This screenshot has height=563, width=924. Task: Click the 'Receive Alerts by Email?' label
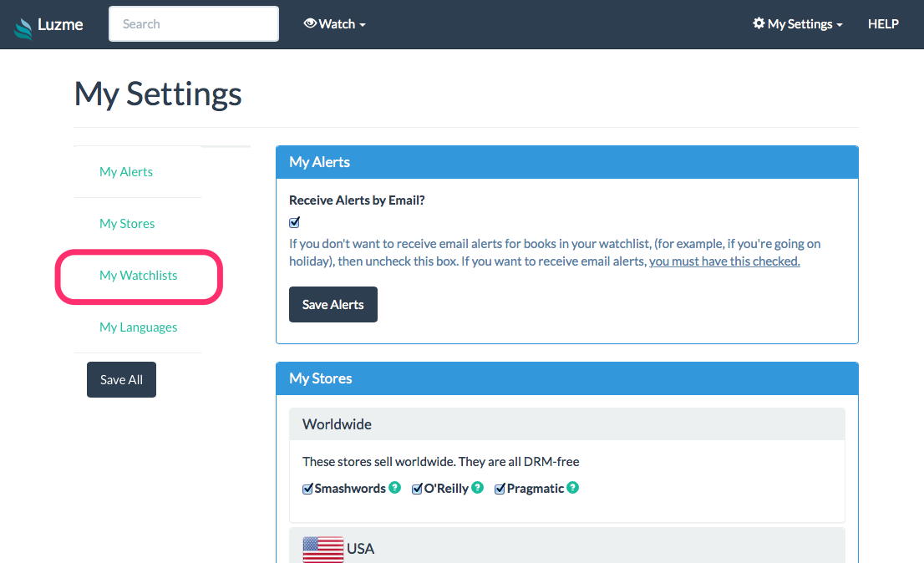tap(357, 200)
